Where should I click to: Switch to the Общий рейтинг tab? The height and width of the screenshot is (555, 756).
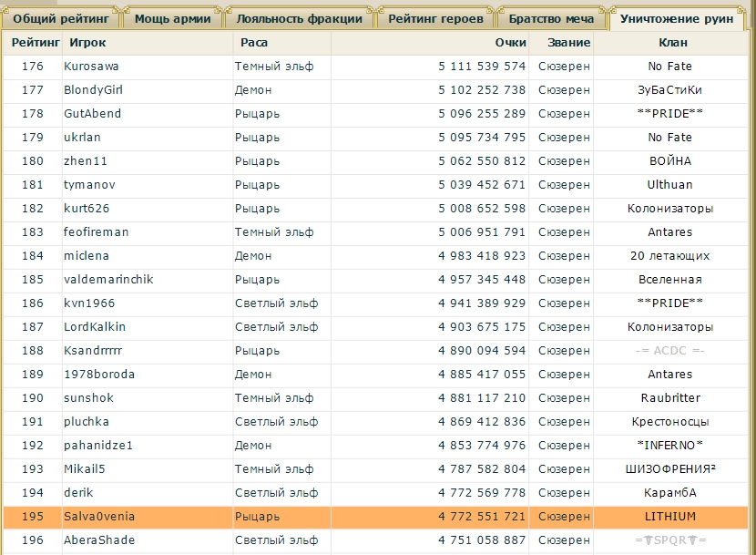[x=60, y=18]
